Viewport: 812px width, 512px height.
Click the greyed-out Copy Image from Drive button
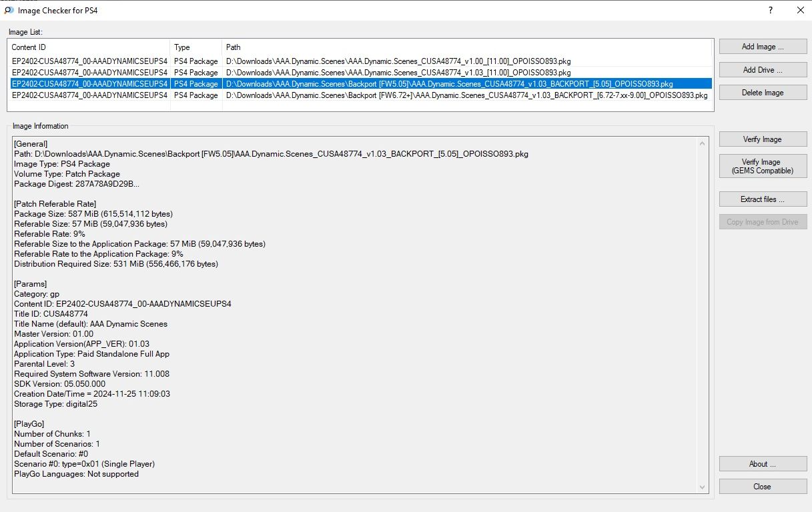[x=763, y=222]
